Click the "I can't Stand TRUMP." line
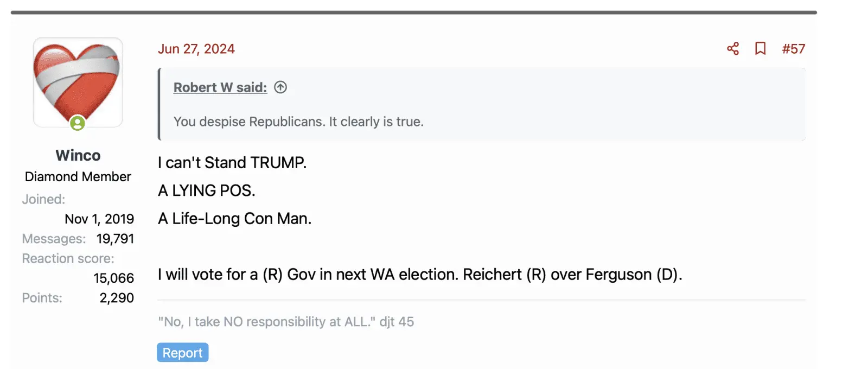The height and width of the screenshot is (369, 868). coord(232,163)
